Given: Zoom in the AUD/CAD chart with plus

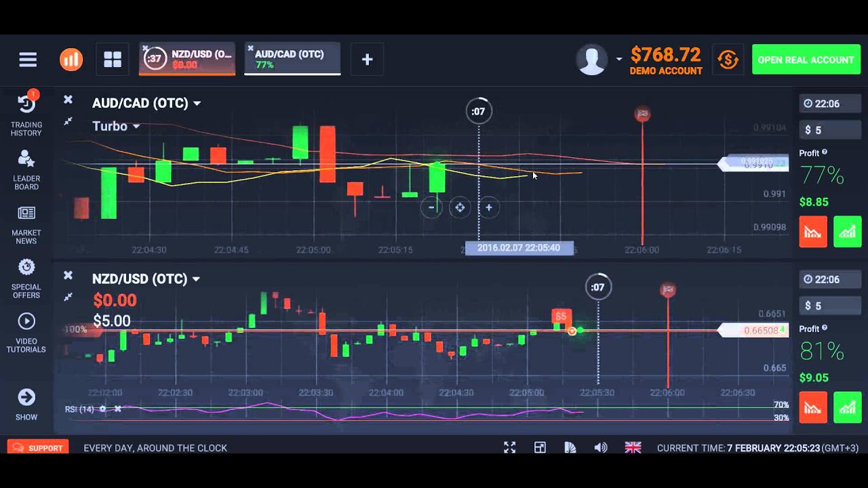Looking at the screenshot, I should pos(488,207).
